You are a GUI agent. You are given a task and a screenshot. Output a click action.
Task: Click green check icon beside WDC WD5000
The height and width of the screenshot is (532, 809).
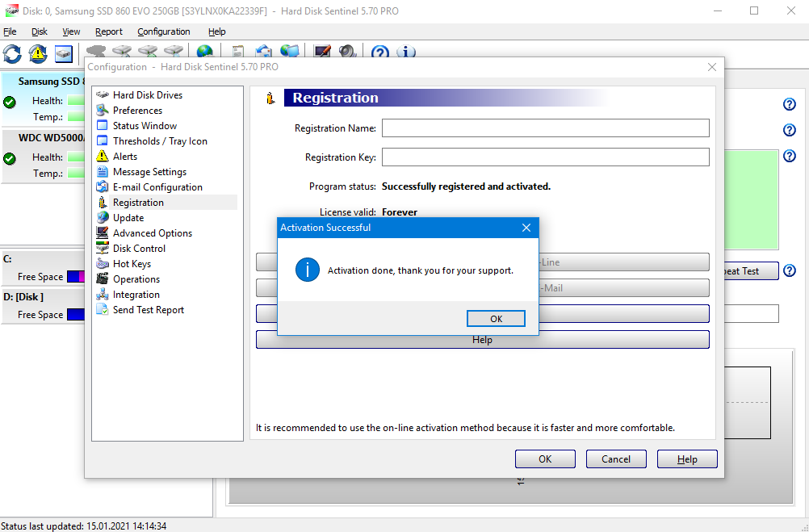10,158
